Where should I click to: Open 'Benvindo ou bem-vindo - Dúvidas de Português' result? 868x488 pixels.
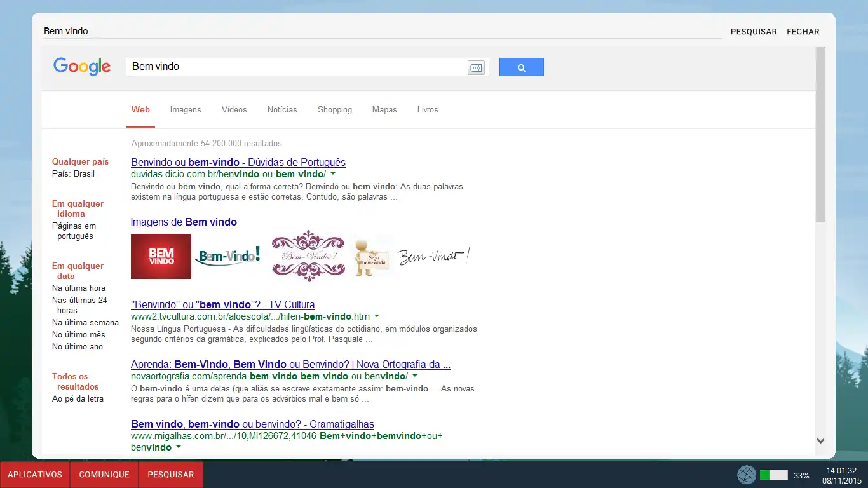point(238,162)
